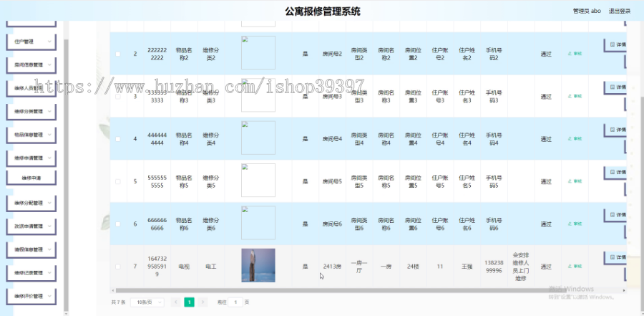Click the 管理员 abo account label
This screenshot has height=316, width=644.
[587, 11]
